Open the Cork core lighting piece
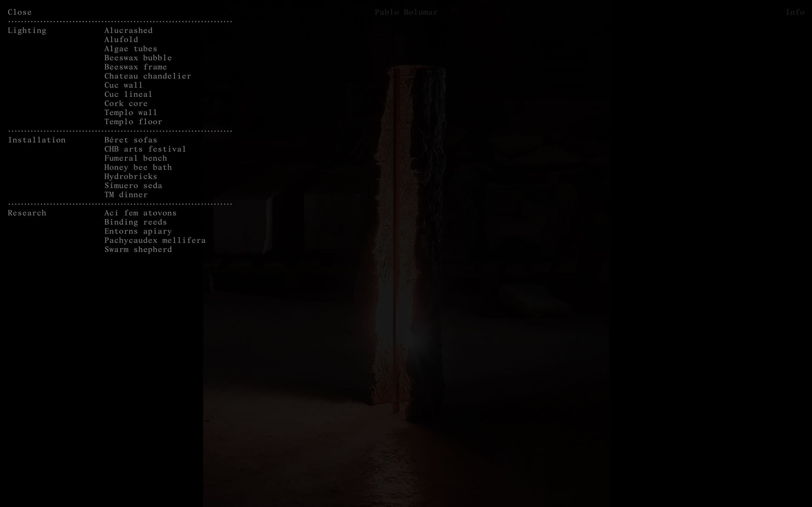The height and width of the screenshot is (507, 812). (x=126, y=103)
